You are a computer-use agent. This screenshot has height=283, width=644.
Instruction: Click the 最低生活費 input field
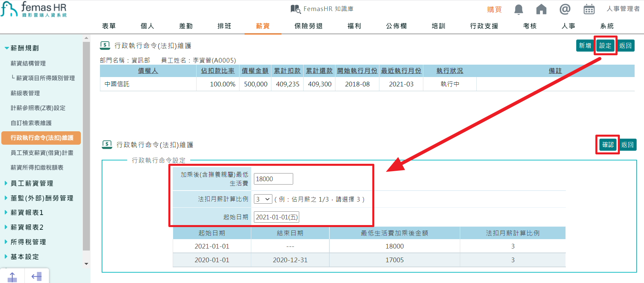273,179
